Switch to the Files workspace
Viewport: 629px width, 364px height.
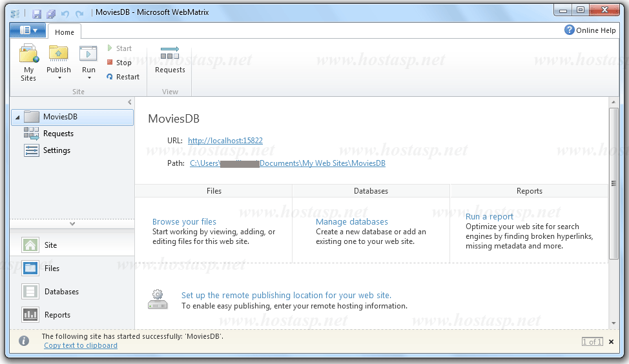(72, 268)
